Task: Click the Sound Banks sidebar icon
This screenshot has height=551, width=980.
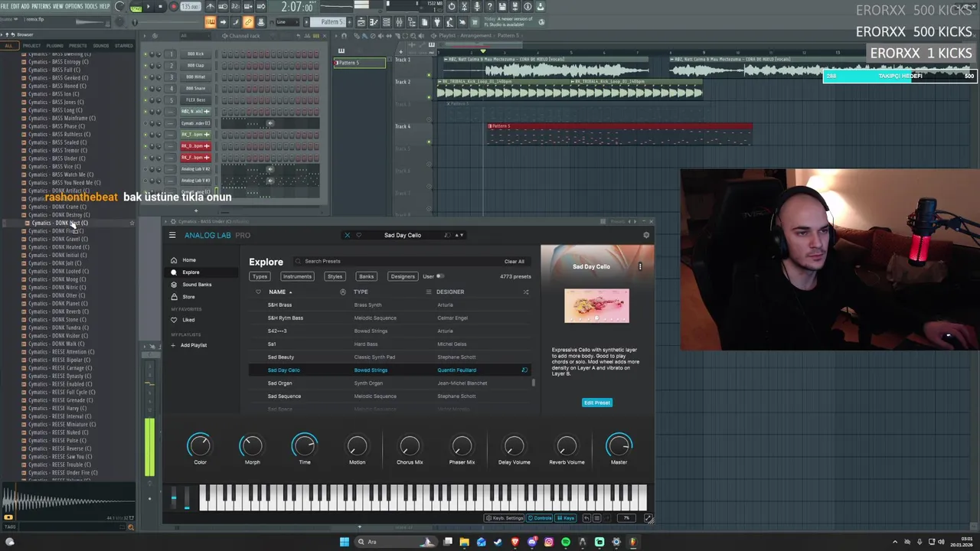Action: tap(174, 284)
